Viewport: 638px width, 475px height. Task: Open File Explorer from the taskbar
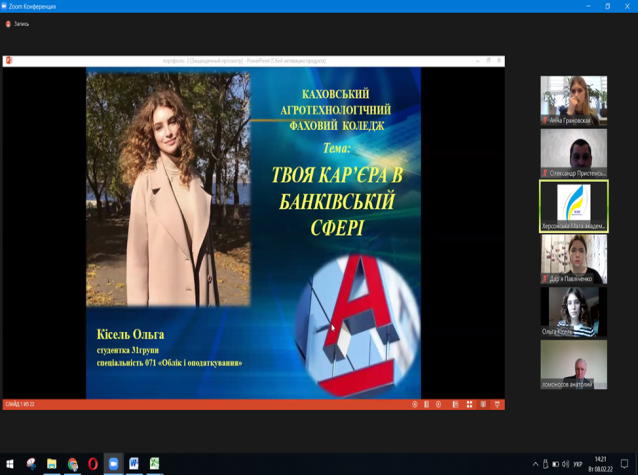[52, 464]
